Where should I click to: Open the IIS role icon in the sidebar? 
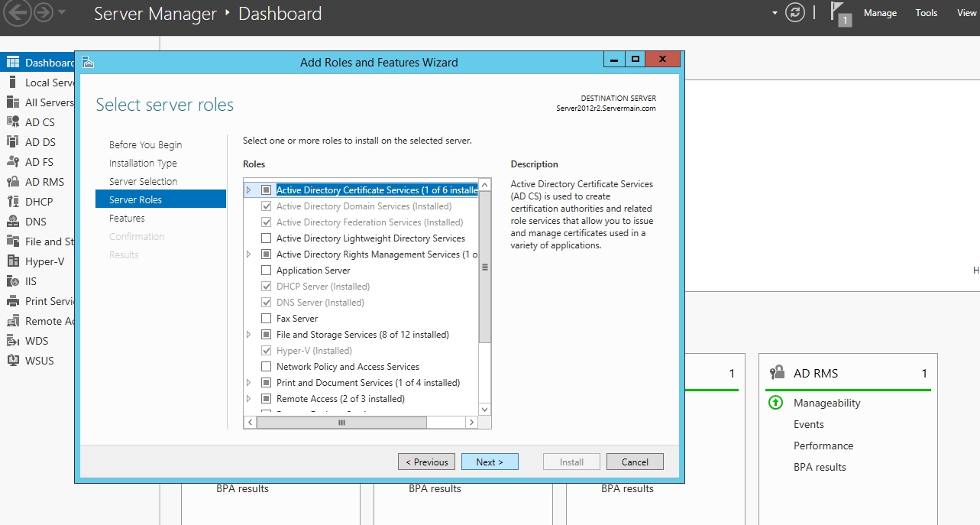13,281
